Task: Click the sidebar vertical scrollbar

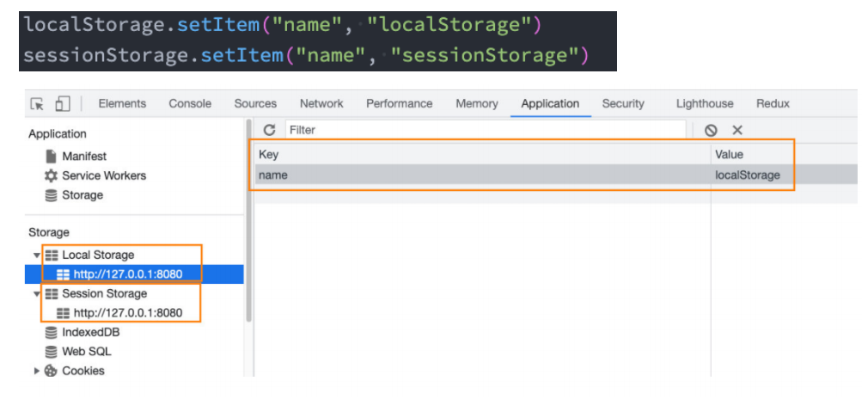Action: (x=248, y=220)
